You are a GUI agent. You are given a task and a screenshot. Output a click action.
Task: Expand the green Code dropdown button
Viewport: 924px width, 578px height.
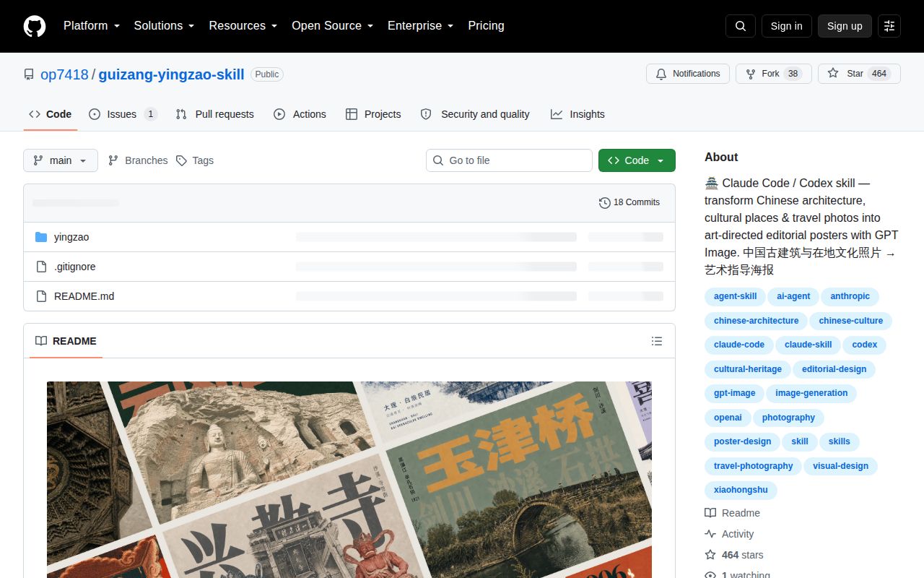pyautogui.click(x=637, y=160)
